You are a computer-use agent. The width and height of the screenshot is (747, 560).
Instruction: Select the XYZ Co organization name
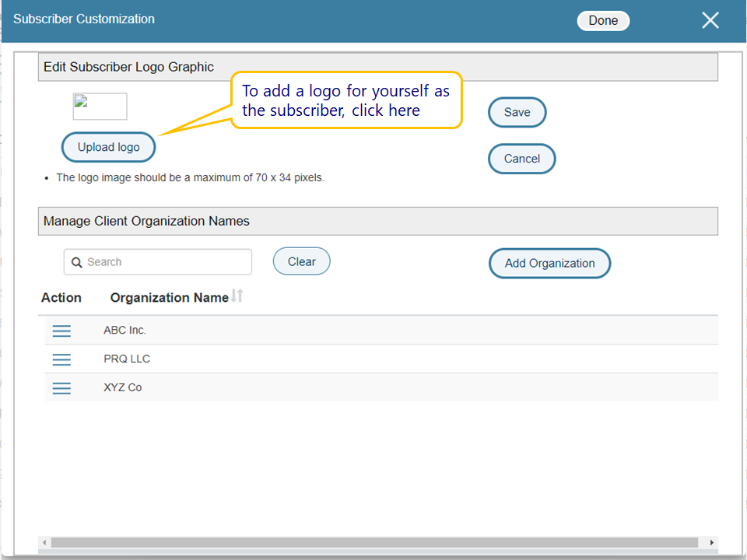tap(123, 388)
